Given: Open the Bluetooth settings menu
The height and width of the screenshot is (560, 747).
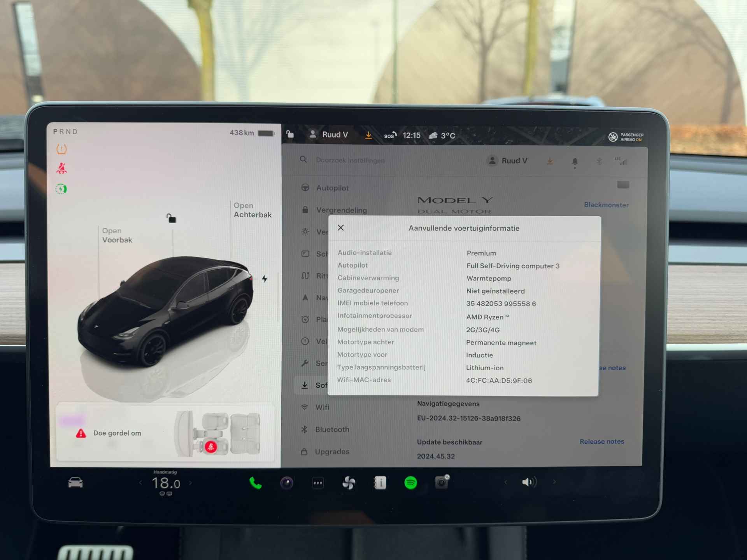Looking at the screenshot, I should (325, 429).
